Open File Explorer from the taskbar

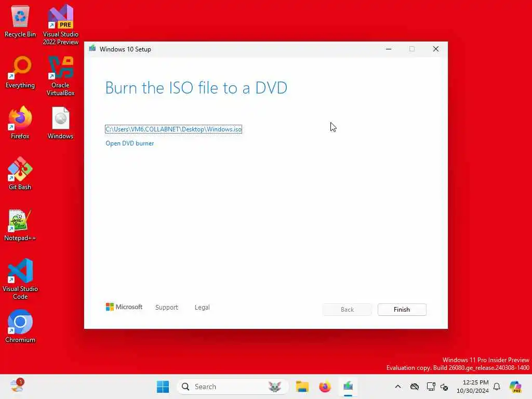pyautogui.click(x=302, y=387)
